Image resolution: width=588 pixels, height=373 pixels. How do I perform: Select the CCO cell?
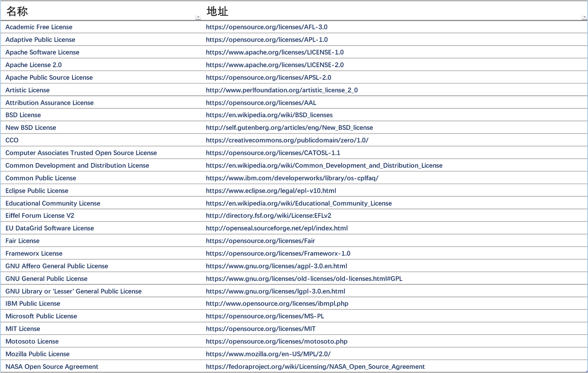point(12,140)
